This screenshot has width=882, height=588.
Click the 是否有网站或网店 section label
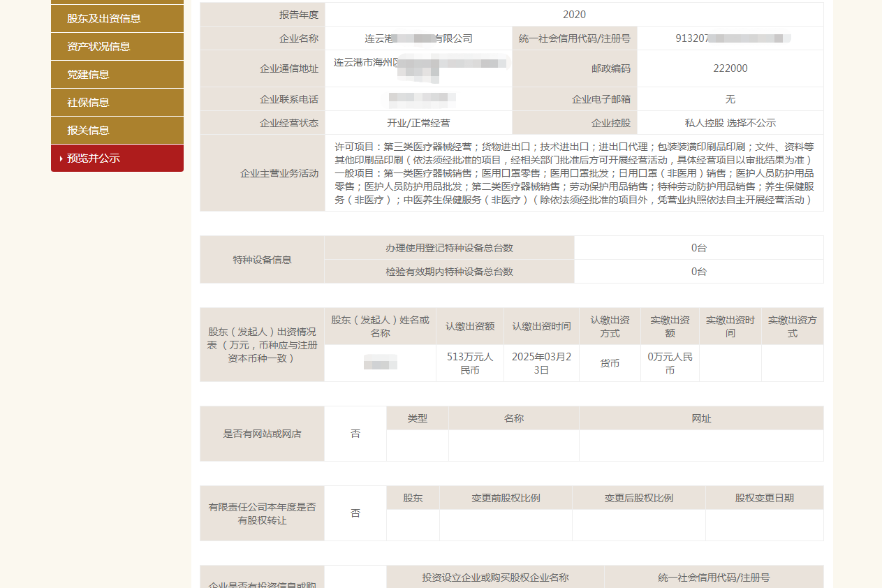click(263, 434)
